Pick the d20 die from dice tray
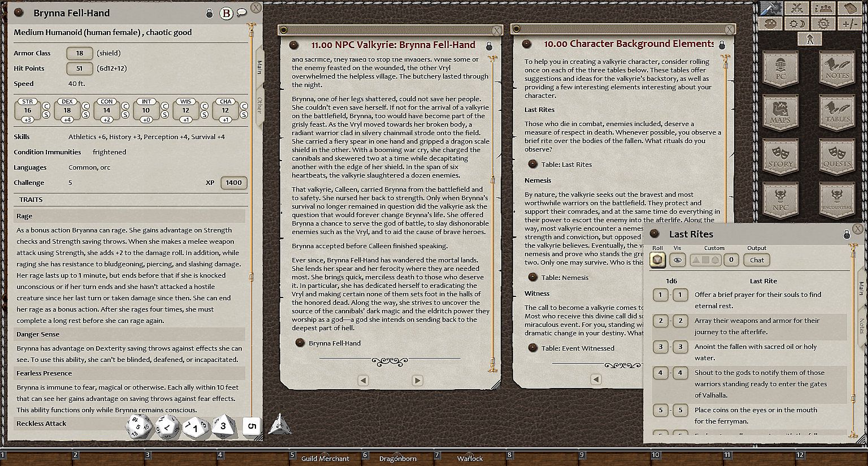This screenshot has width=868, height=466. [138, 426]
